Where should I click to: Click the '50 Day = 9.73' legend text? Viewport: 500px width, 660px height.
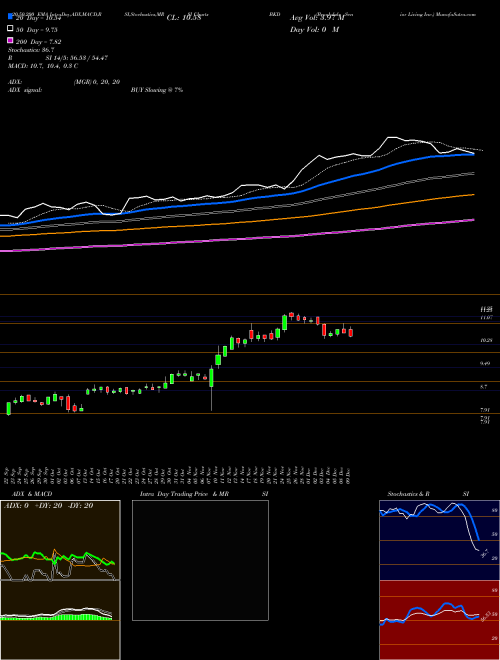pos(37,30)
